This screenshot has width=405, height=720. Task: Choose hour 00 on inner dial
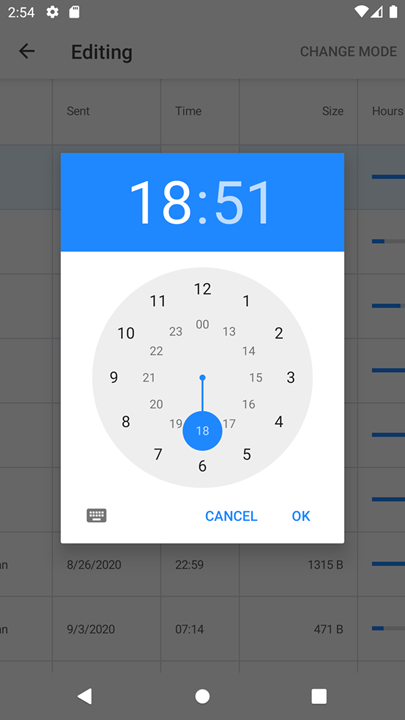click(202, 324)
